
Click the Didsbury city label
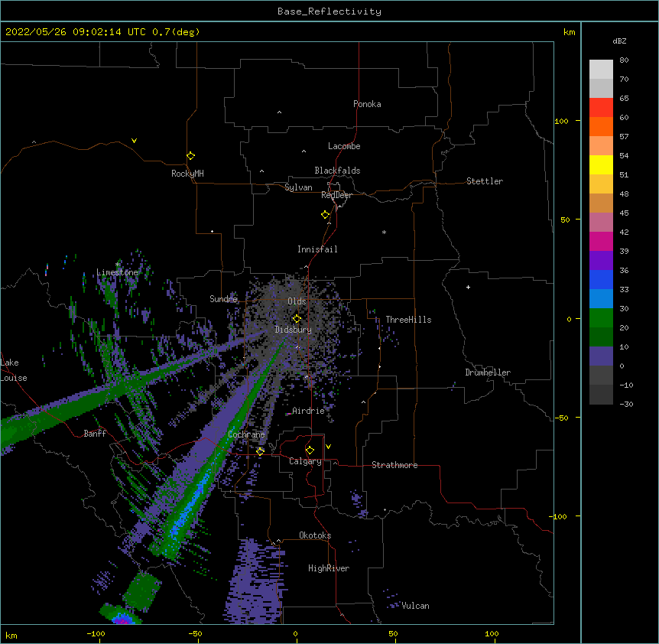click(293, 330)
